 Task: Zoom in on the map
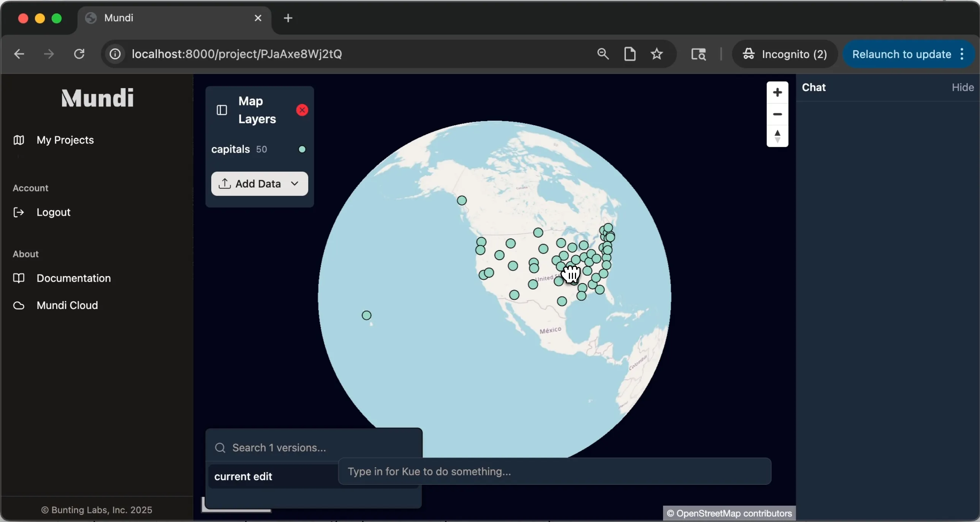(x=777, y=92)
